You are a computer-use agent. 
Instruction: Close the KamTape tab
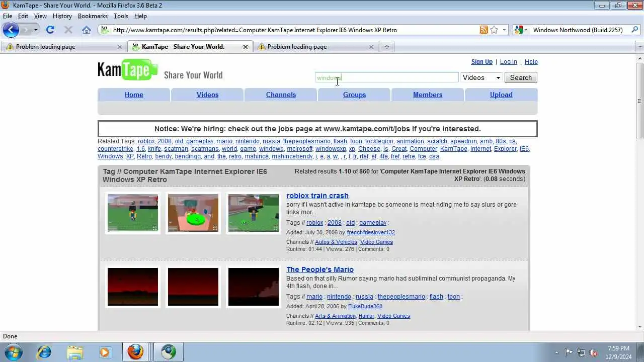[x=245, y=47]
